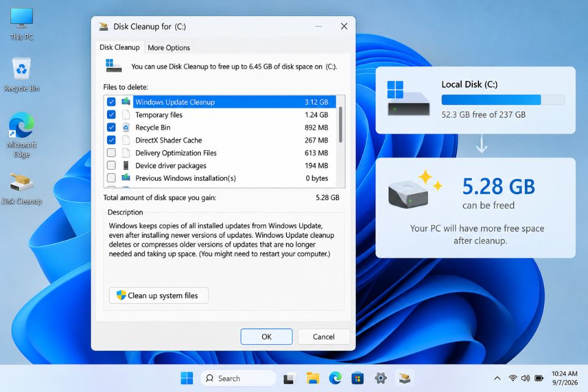Select Delivery Optimization Files row name
The width and height of the screenshot is (588, 392).
point(176,153)
